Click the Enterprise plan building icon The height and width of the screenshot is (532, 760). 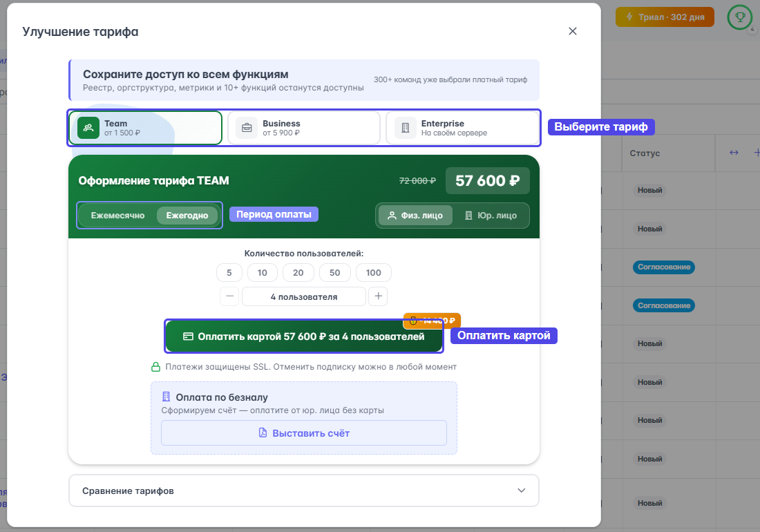pyautogui.click(x=406, y=128)
